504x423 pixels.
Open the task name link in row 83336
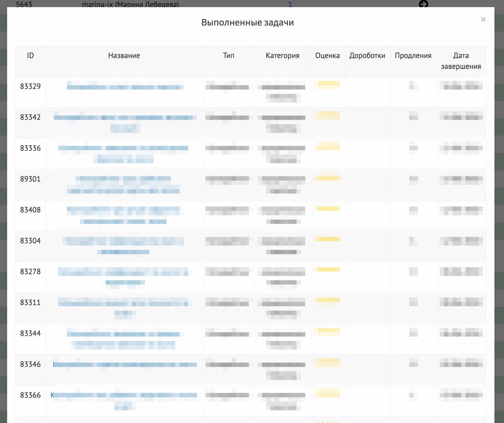124,153
